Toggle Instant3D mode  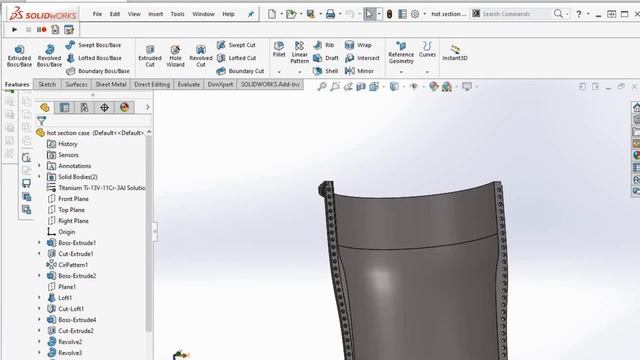[455, 52]
